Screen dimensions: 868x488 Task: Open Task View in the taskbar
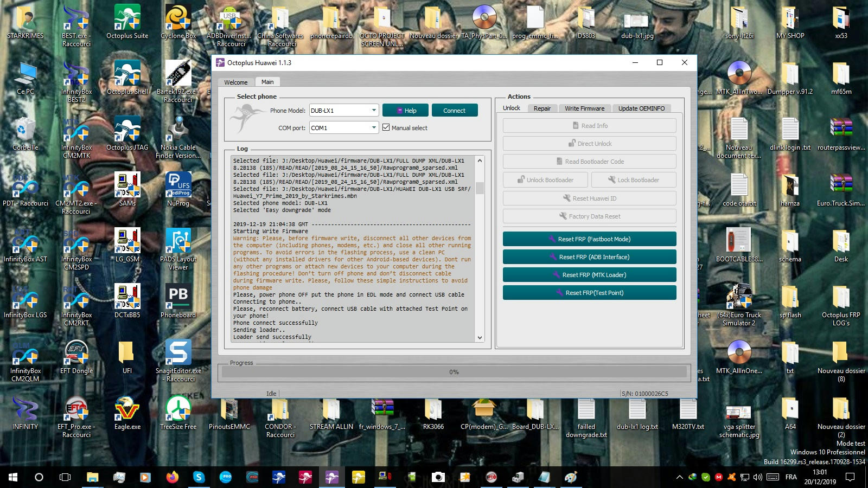[65, 477]
